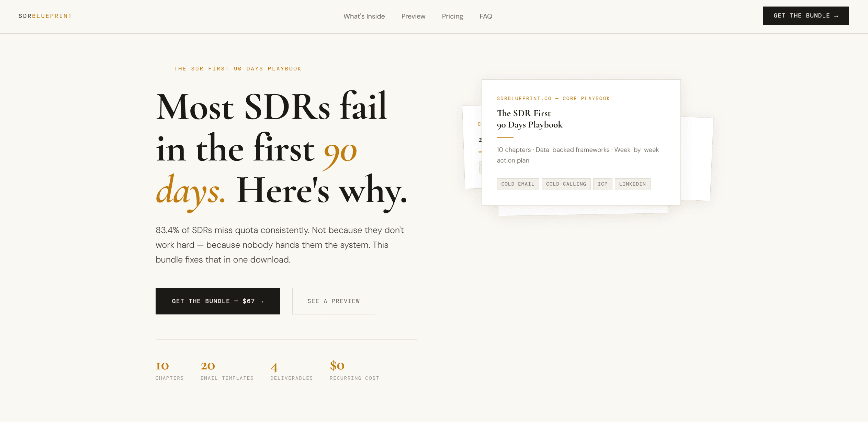Open the What's Inside nav link
This screenshot has height=422, width=868.
(364, 16)
